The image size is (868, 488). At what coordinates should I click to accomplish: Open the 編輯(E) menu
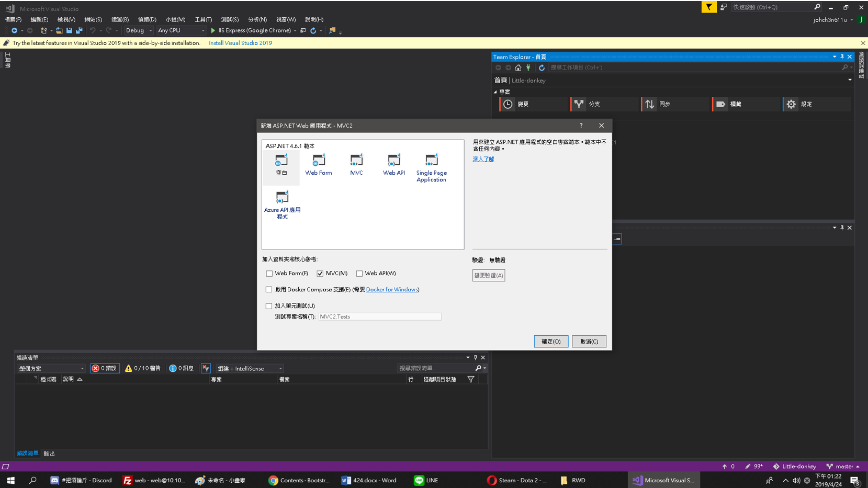coord(39,19)
